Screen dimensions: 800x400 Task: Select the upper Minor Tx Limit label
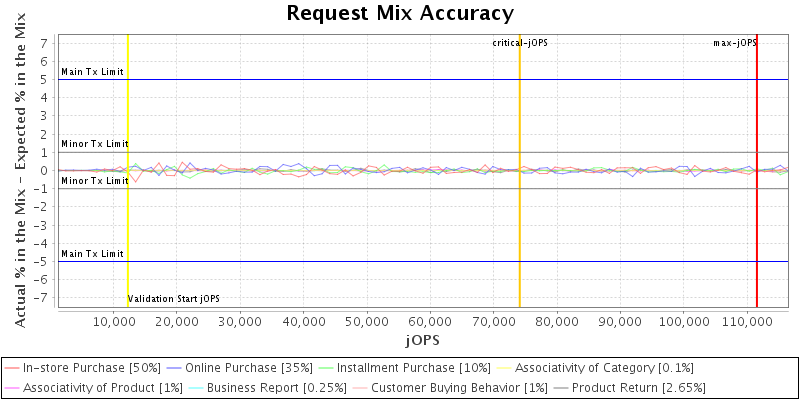94,144
